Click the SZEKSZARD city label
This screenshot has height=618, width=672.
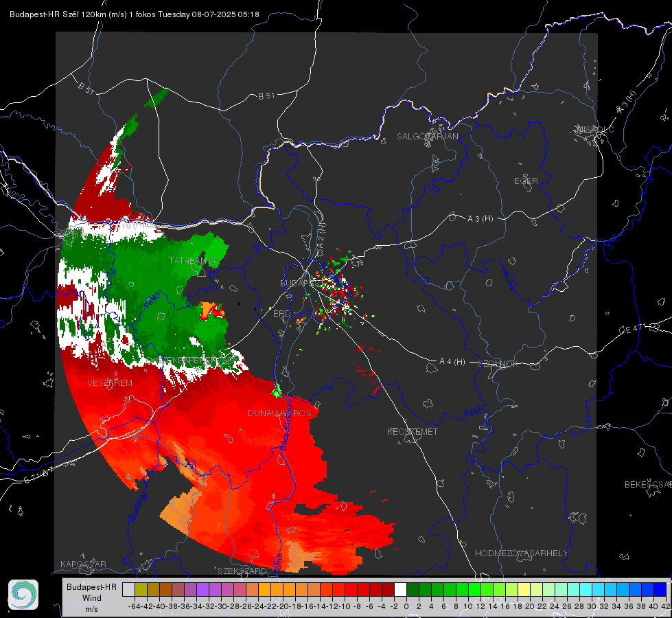[242, 571]
